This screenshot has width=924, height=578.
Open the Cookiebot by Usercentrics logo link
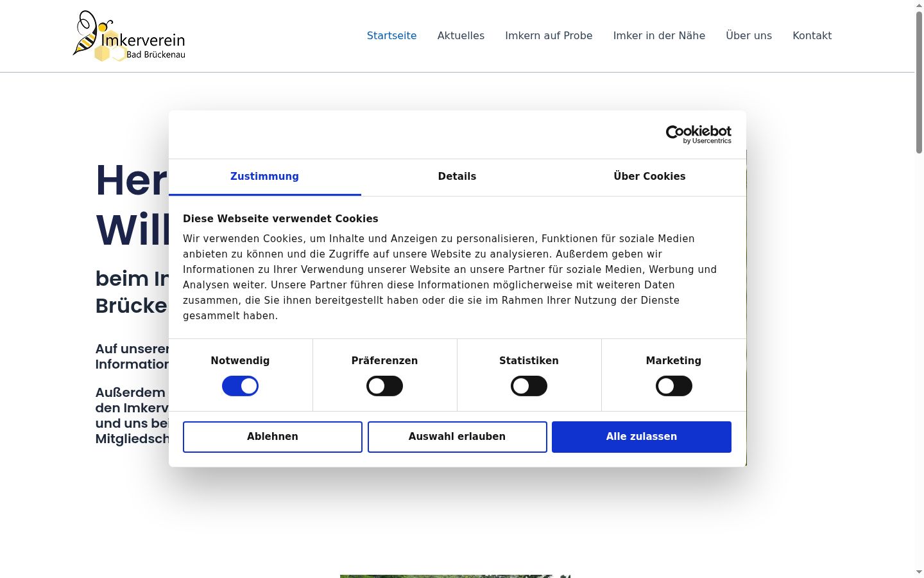pyautogui.click(x=698, y=135)
